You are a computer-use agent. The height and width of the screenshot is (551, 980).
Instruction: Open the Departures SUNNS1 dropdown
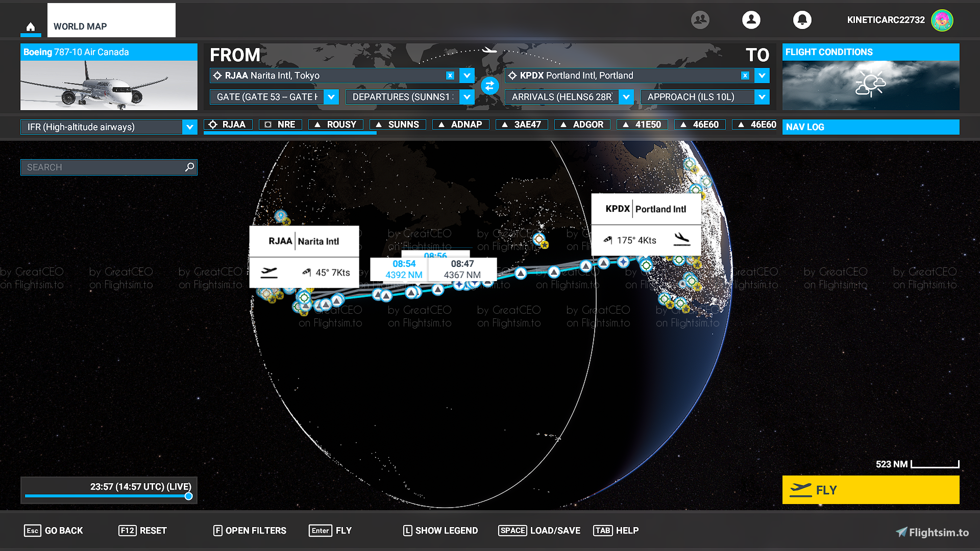pyautogui.click(x=467, y=97)
